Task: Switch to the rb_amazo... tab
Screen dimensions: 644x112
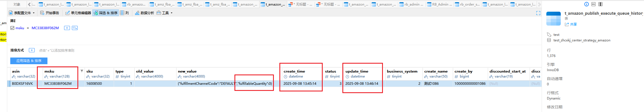Action: click(x=134, y=4)
